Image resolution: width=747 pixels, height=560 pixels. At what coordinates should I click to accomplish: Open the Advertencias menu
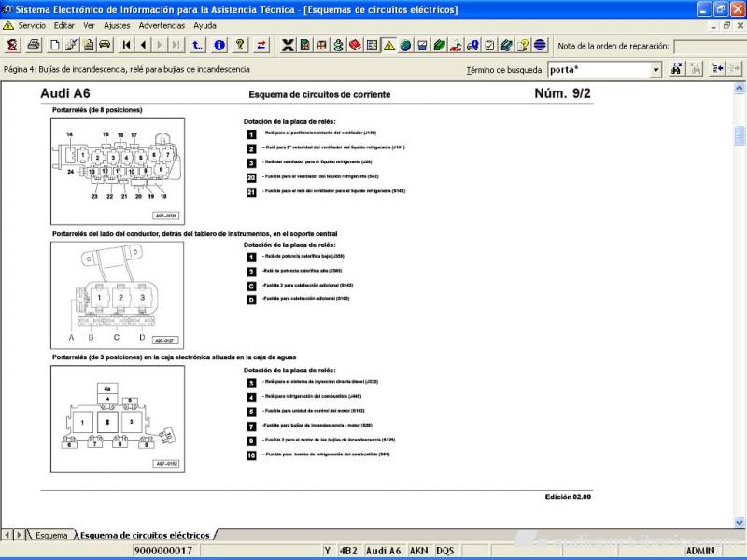pos(162,26)
